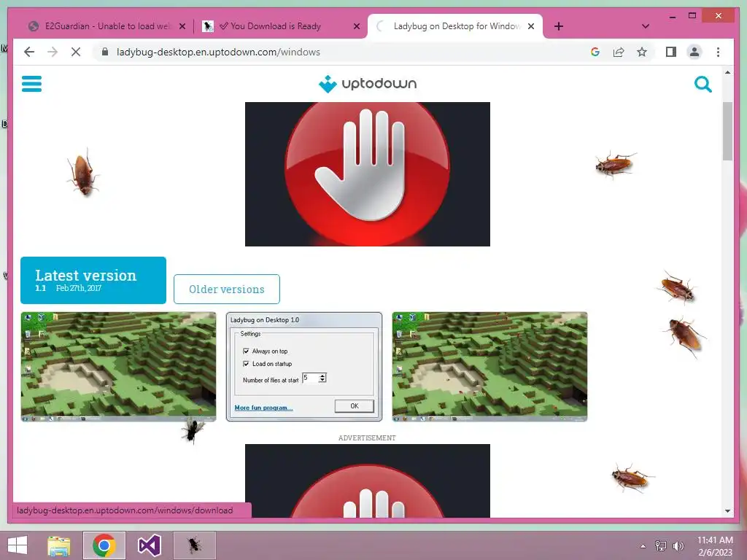The image size is (747, 560).
Task: Open the Uptodown hamburger menu
Action: click(31, 84)
